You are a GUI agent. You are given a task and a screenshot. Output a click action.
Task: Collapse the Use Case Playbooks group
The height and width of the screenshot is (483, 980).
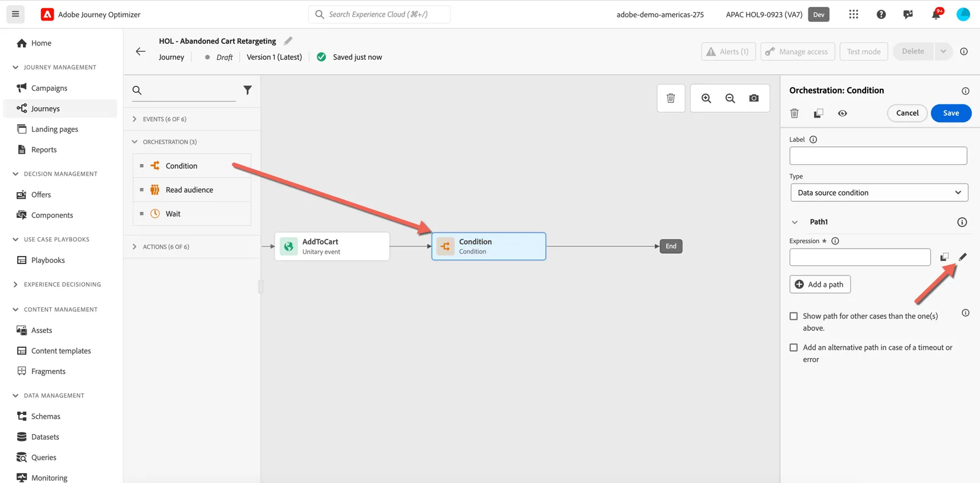15,240
